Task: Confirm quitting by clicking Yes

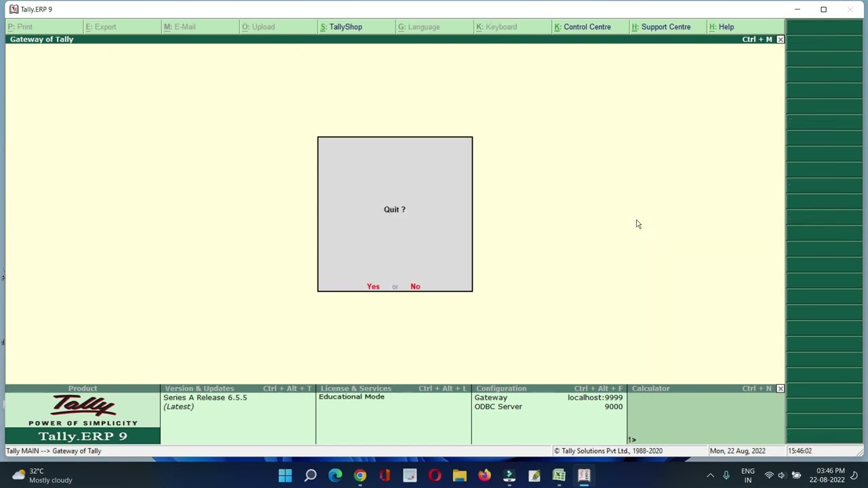Action: coord(373,287)
